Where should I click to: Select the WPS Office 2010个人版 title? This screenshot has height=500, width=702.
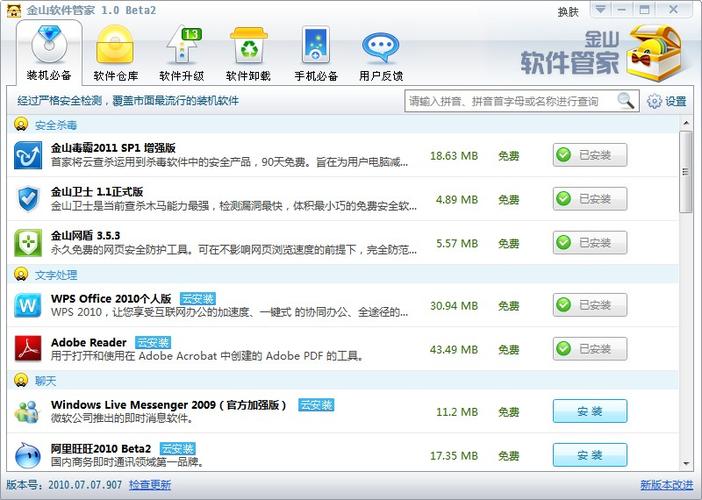tap(111, 299)
